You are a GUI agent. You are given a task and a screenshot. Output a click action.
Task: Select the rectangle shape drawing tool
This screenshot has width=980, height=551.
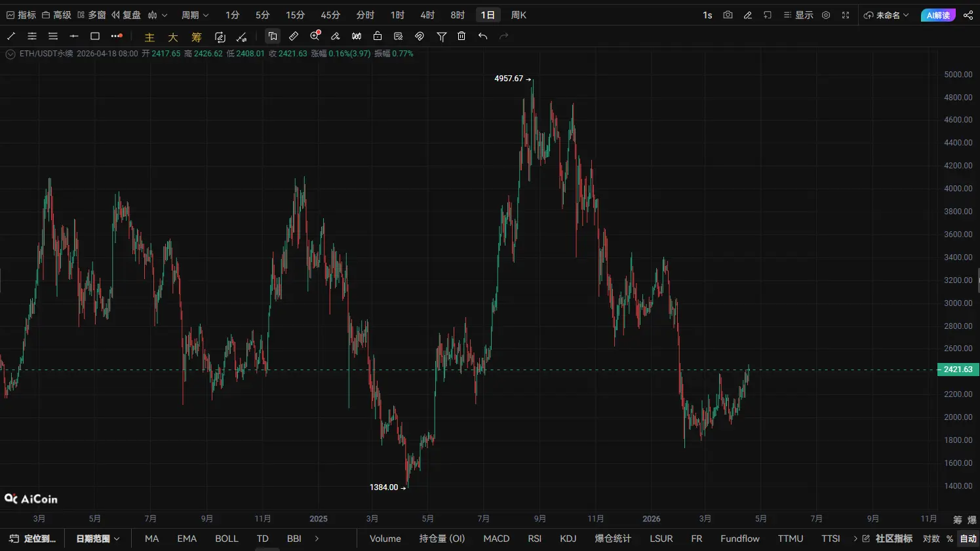tap(95, 36)
